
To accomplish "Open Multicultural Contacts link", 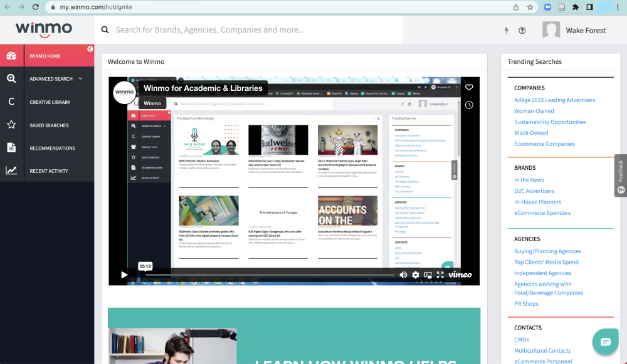I will click(x=542, y=350).
